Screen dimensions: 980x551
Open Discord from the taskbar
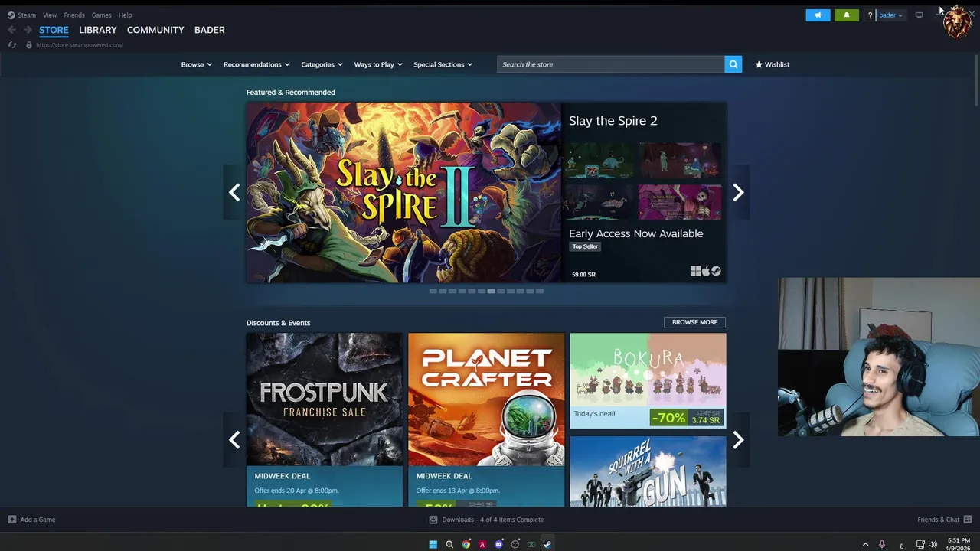point(498,544)
